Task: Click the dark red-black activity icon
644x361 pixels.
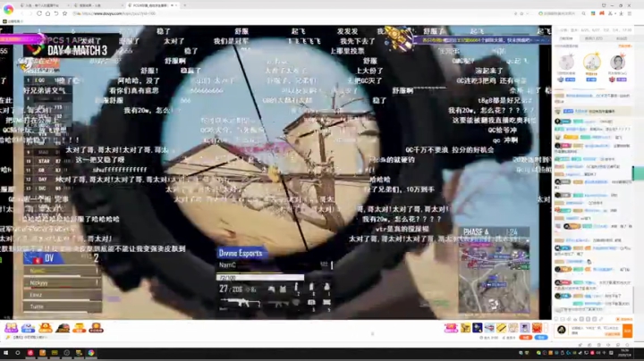Action: point(63,328)
